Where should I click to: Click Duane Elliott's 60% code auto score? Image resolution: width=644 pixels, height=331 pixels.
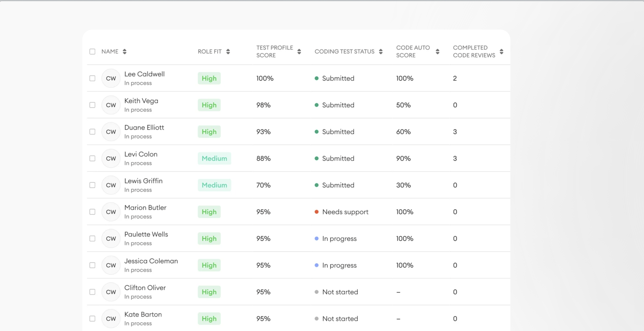point(403,132)
